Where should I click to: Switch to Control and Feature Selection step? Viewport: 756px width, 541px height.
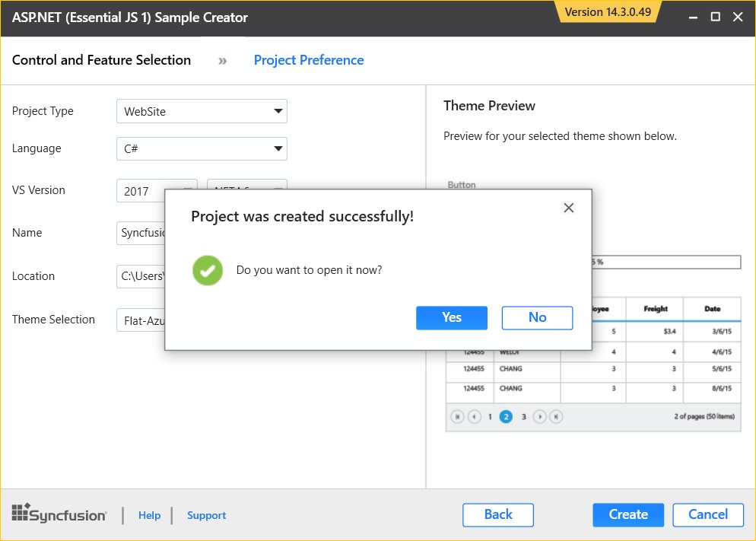coord(101,60)
